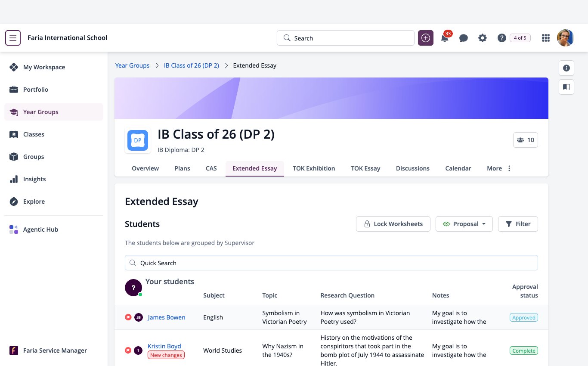The image size is (588, 366).
Task: Toggle the hamburger sidebar menu
Action: click(13, 38)
